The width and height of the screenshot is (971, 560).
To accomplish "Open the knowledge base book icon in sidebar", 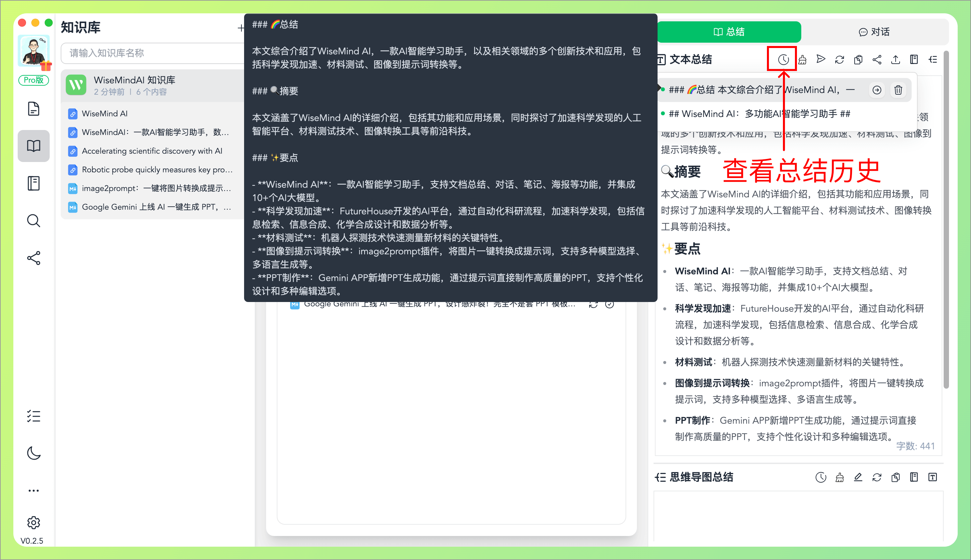I will pos(34,146).
